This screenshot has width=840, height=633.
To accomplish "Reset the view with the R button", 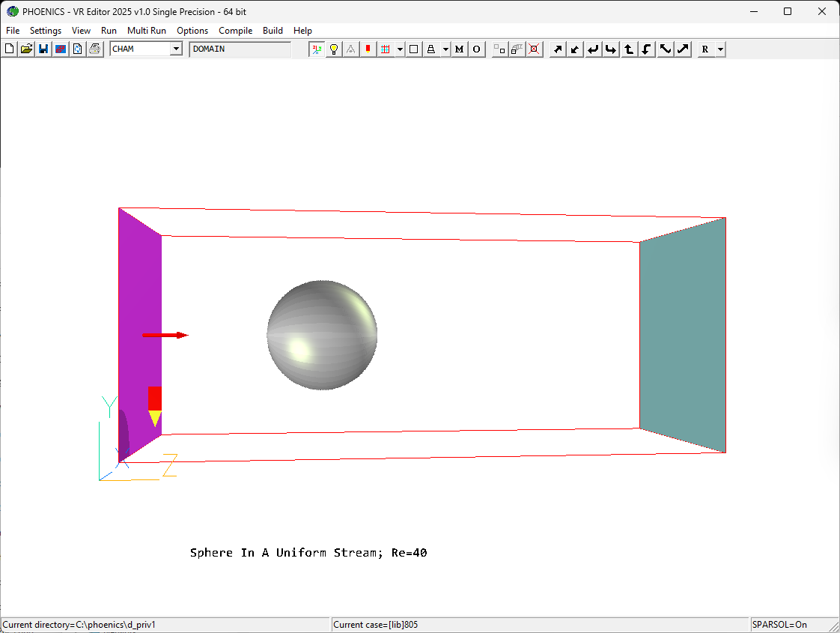I will pyautogui.click(x=704, y=49).
